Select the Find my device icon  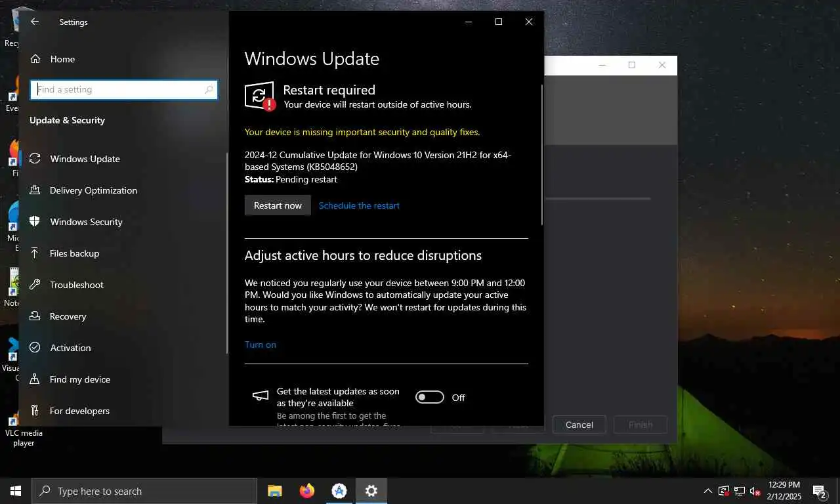tap(35, 379)
